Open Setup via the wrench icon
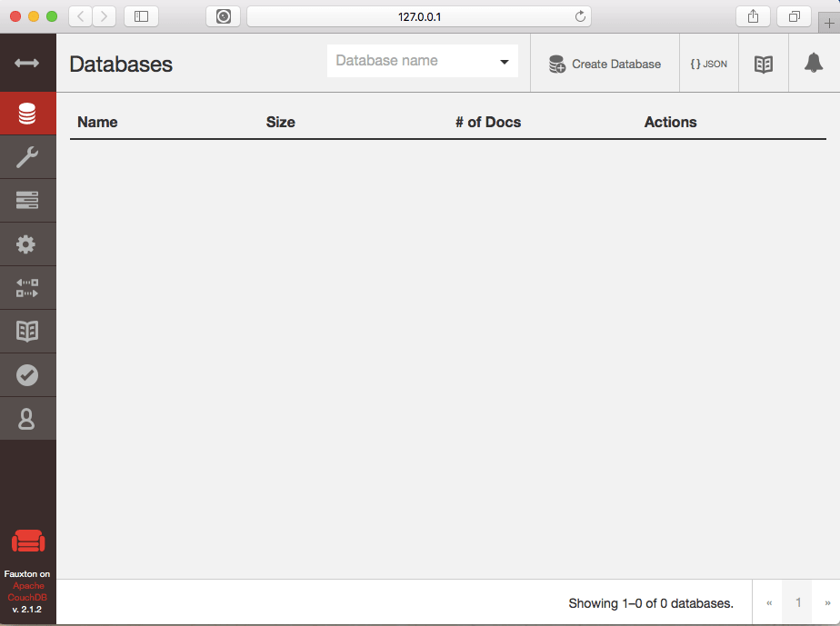Viewport: 840px width, 626px height. click(27, 157)
